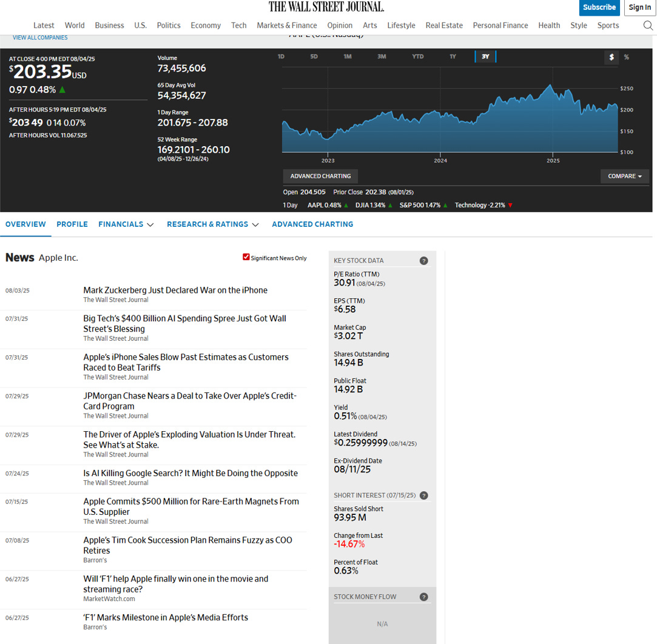Click the S&P 500 1.47% stat
The image size is (657, 644).
point(423,205)
